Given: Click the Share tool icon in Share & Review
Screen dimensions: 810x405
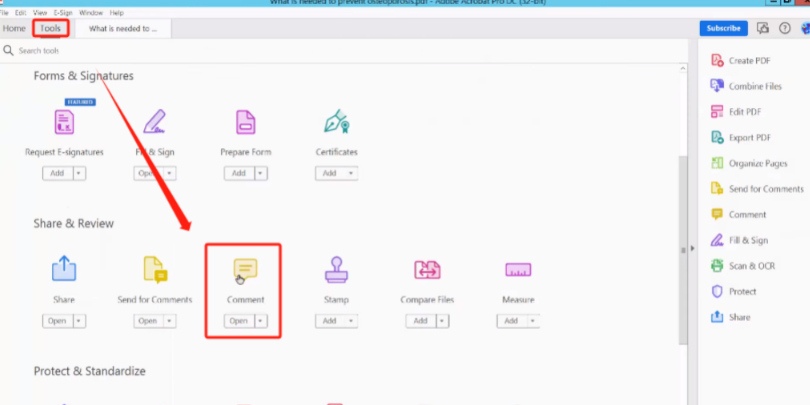Looking at the screenshot, I should click(x=64, y=269).
